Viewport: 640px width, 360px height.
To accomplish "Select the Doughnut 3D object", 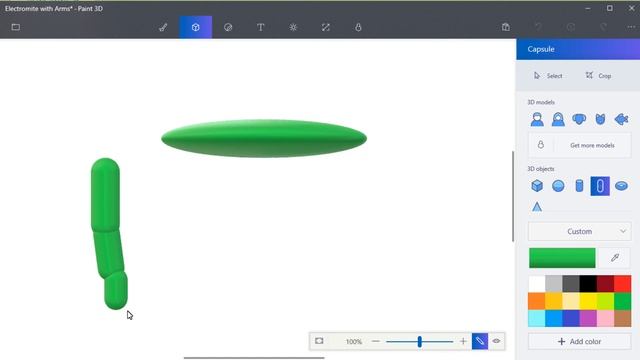I will [x=621, y=186].
